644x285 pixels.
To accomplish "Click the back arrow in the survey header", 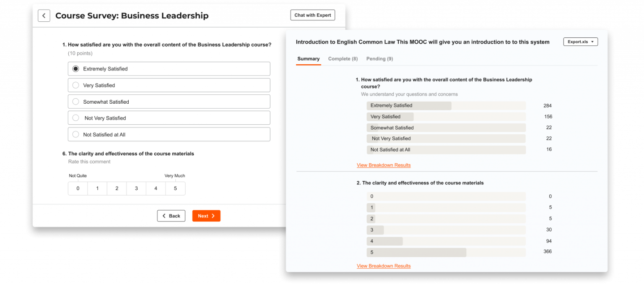I will pos(44,15).
